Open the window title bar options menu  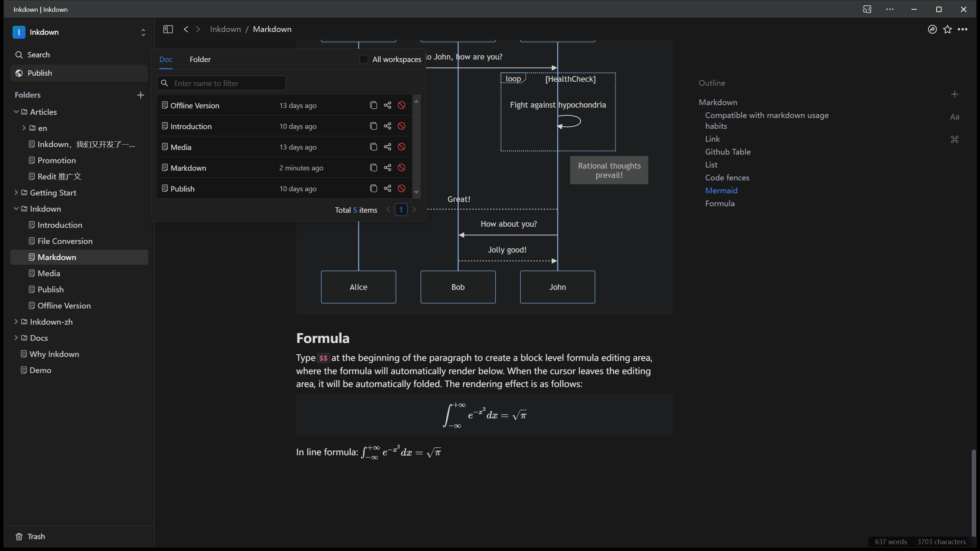click(890, 9)
